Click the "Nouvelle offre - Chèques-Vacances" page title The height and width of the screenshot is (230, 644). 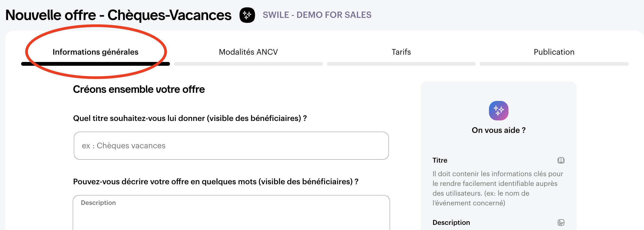pyautogui.click(x=118, y=15)
